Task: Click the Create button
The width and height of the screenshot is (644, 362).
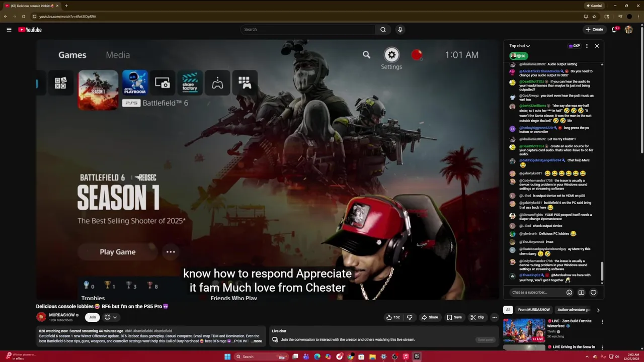Action: (595, 30)
